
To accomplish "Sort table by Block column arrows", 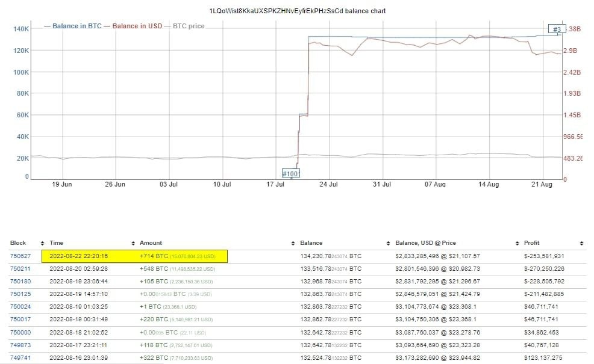I will (x=42, y=243).
